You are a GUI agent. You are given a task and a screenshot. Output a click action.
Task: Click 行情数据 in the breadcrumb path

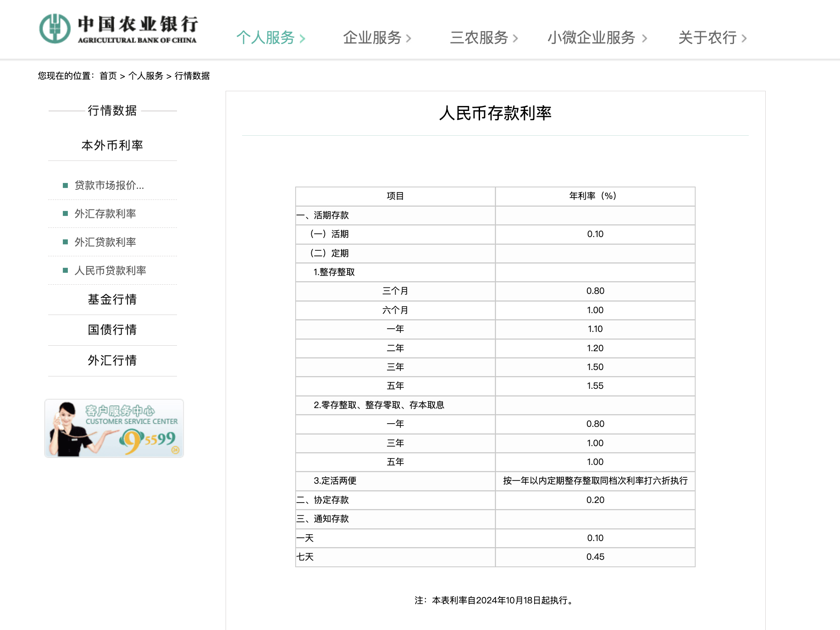(x=192, y=76)
